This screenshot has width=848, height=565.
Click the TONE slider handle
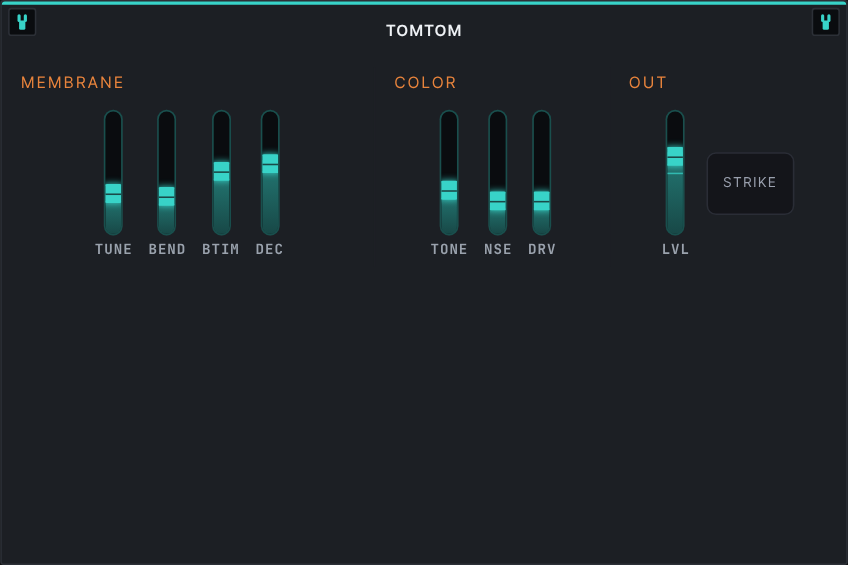pos(449,190)
